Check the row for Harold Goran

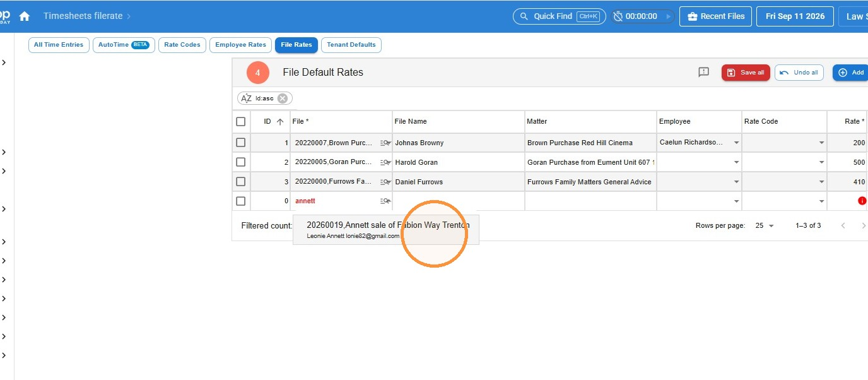coord(240,162)
